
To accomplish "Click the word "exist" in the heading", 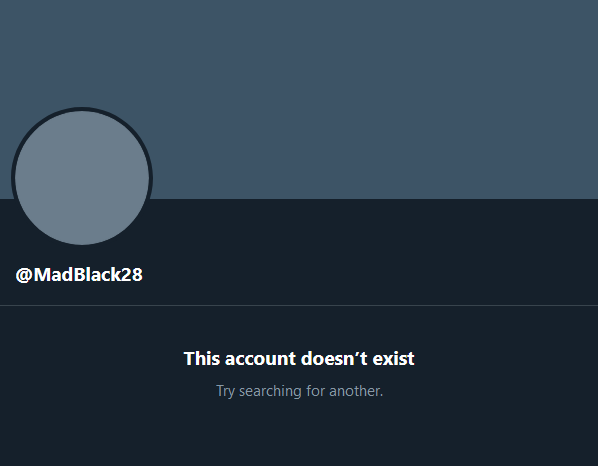I will pyautogui.click(x=394, y=358).
